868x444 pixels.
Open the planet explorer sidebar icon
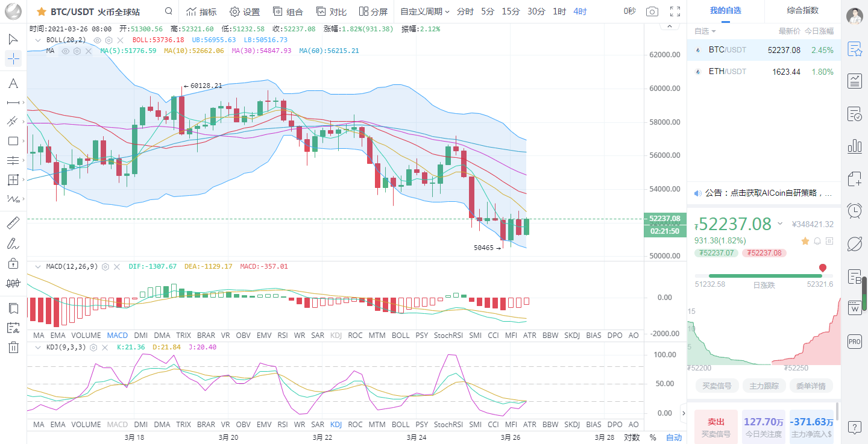coord(854,243)
